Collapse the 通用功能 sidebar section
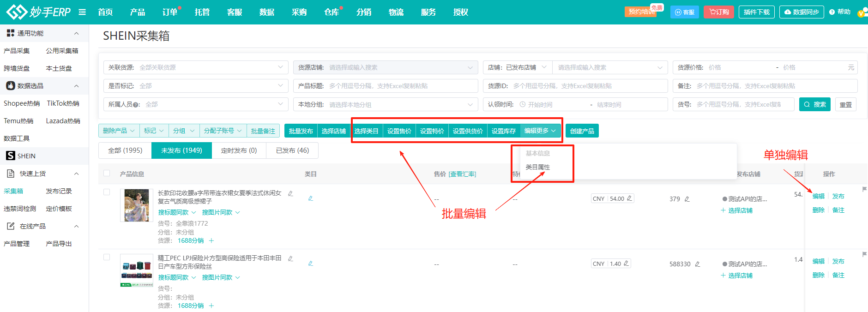Viewport: 868px width, 312px height. (77, 33)
